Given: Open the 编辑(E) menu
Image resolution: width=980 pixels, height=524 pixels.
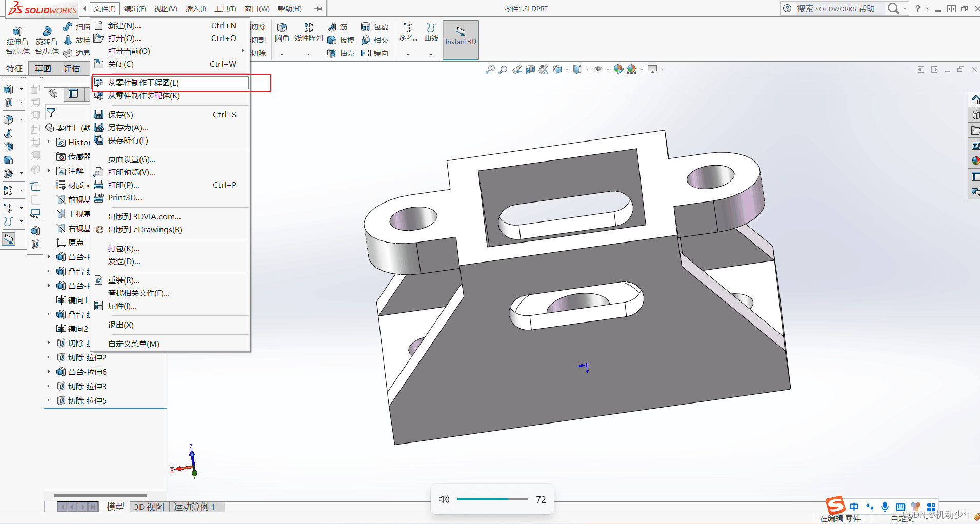Looking at the screenshot, I should [135, 9].
